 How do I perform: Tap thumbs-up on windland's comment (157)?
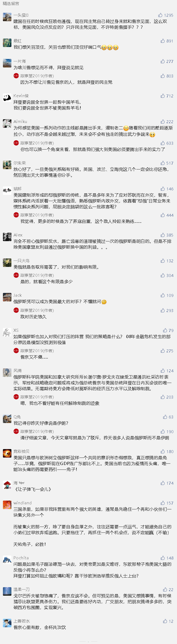tap(163, 503)
